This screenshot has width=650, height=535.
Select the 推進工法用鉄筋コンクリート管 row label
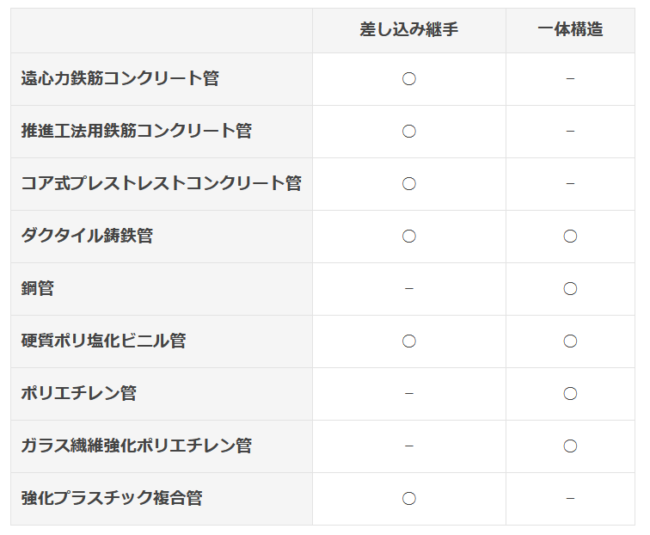click(x=136, y=131)
